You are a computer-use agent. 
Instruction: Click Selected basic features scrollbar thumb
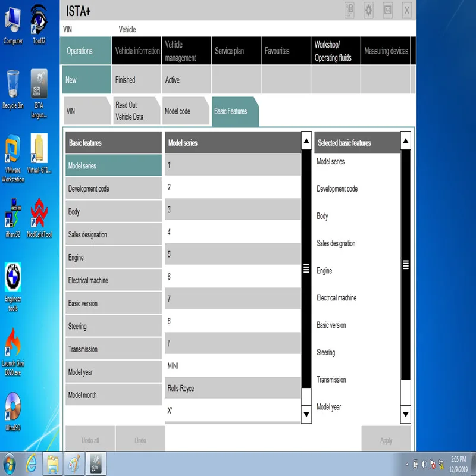406,265
